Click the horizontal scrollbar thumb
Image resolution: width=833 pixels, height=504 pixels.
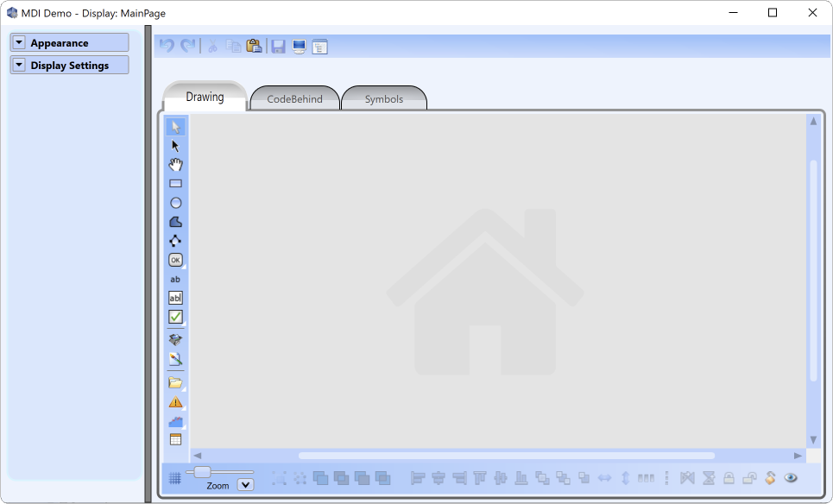(x=507, y=456)
